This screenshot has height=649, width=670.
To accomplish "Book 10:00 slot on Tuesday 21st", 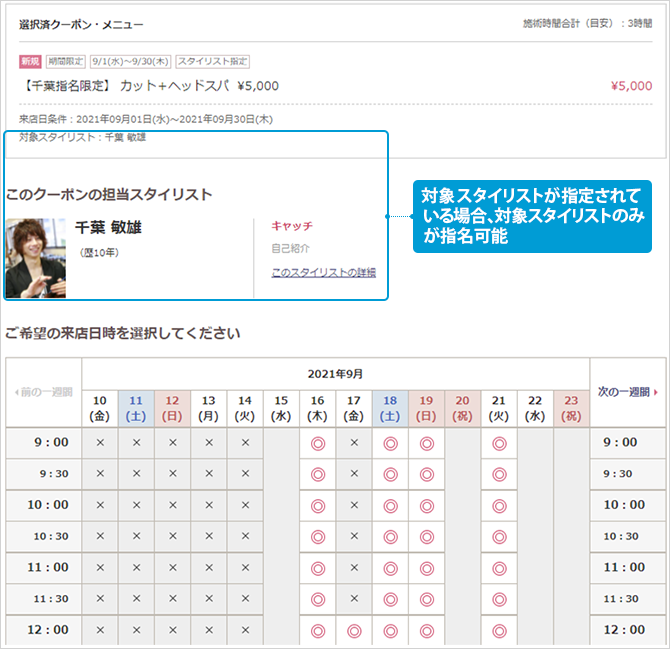I will (x=499, y=506).
